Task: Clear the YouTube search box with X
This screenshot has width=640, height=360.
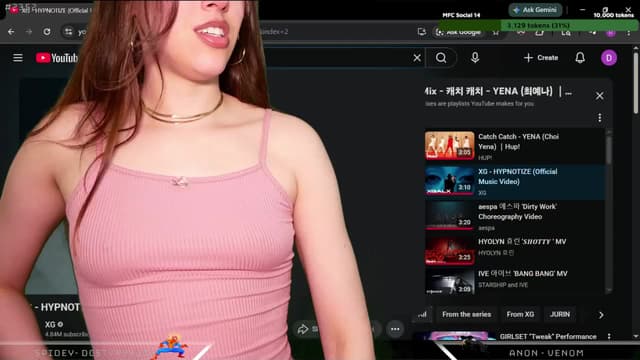Action: coord(417,58)
